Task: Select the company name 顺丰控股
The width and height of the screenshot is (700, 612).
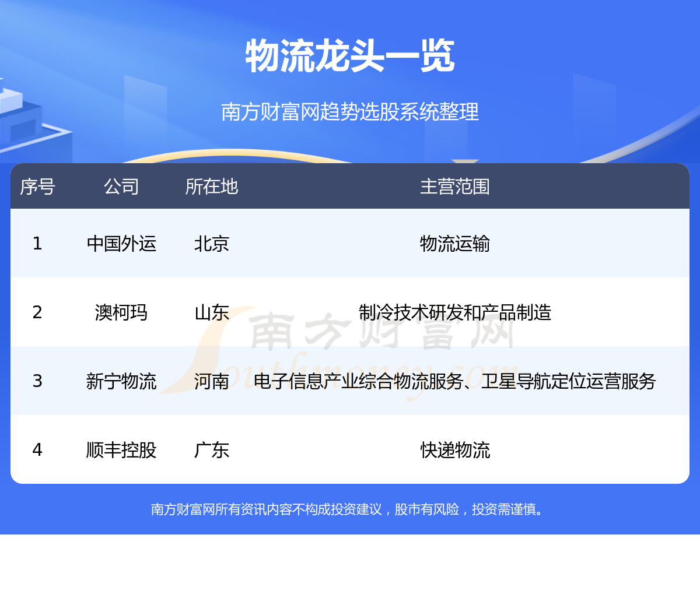Action: [121, 450]
